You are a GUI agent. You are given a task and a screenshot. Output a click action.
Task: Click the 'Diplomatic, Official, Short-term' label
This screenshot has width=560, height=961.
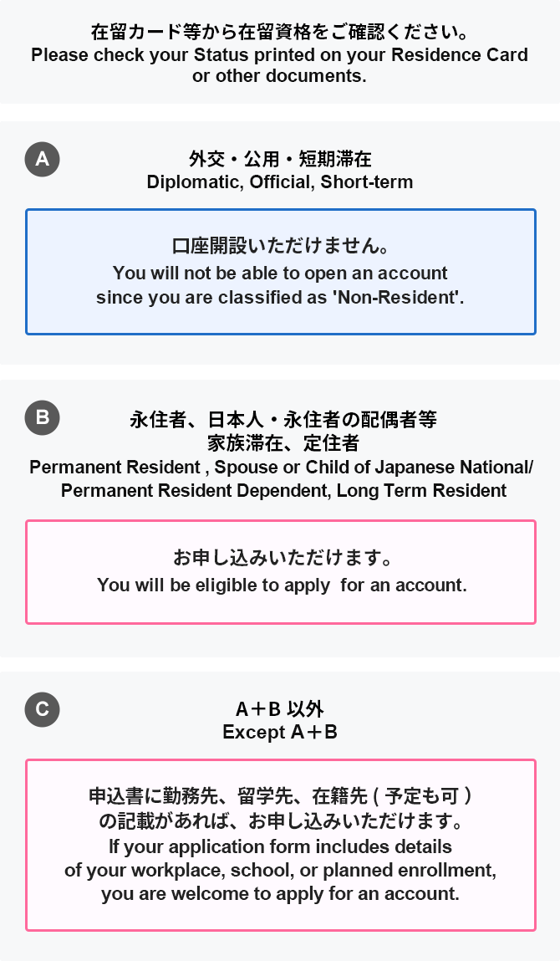(279, 181)
